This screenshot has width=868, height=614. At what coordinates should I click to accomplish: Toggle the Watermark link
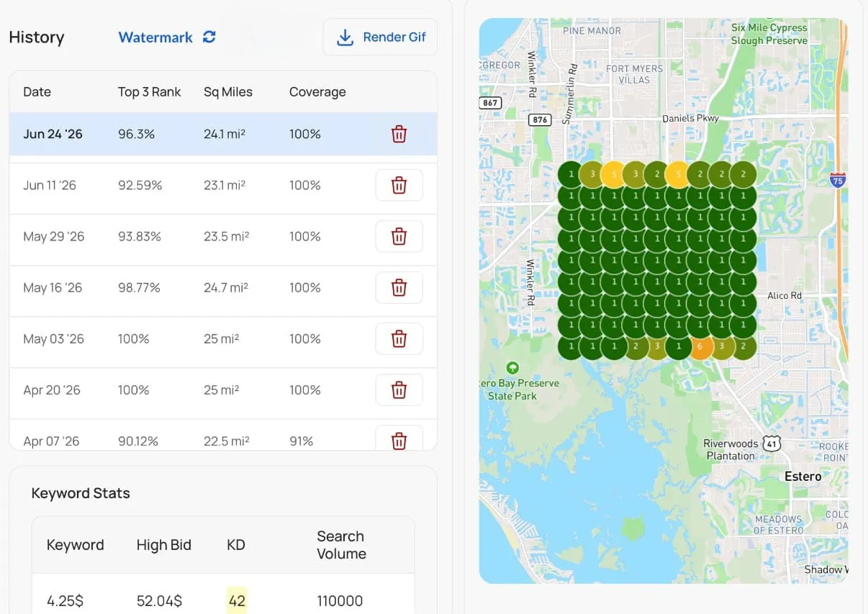[x=155, y=37]
